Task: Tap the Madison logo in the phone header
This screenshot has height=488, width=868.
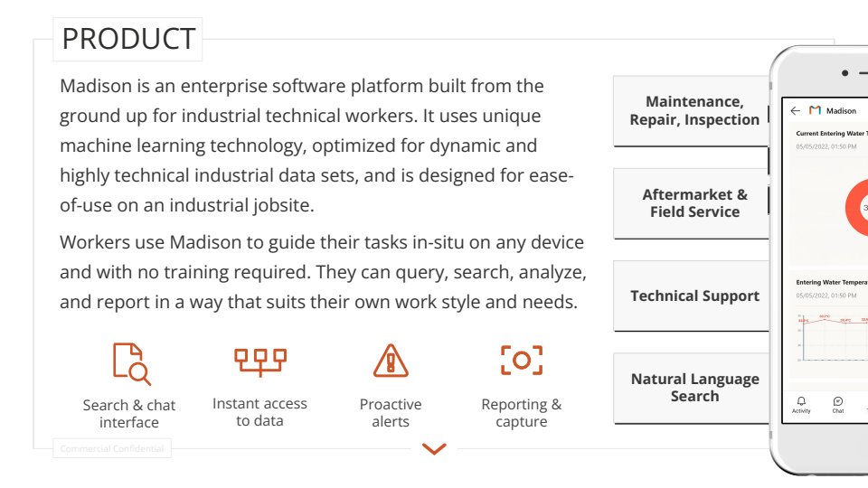Action: pos(815,111)
